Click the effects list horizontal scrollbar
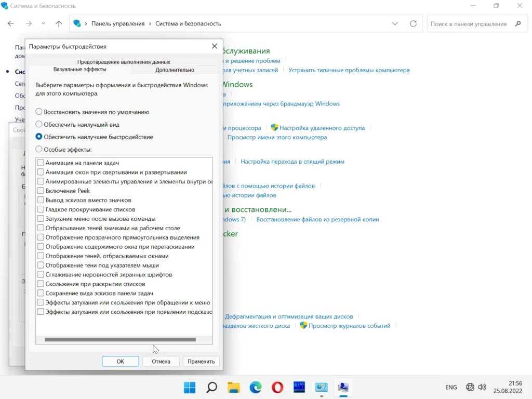This screenshot has height=399, width=532. pos(120,340)
